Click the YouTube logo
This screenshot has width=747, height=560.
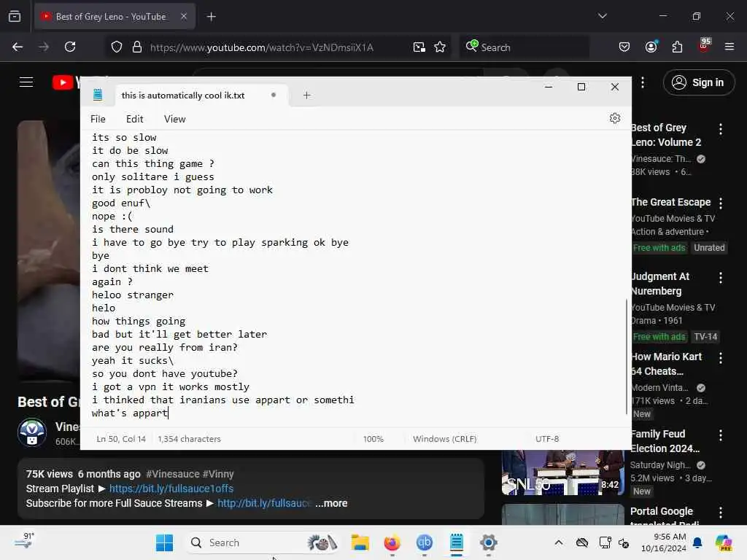66,82
